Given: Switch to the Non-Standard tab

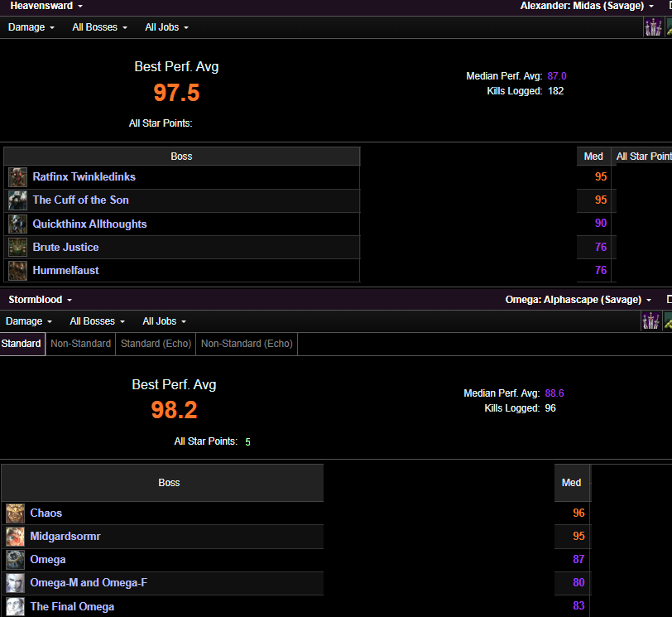Looking at the screenshot, I should (x=80, y=344).
